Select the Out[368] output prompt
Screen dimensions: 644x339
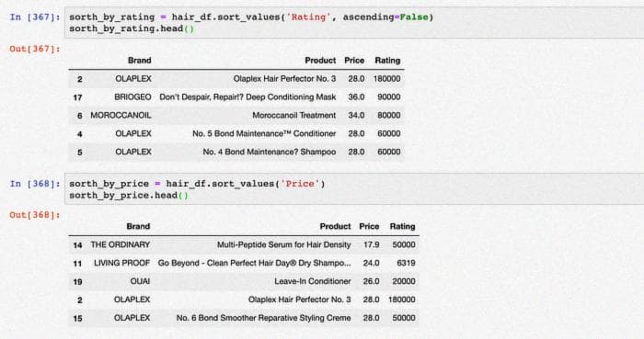point(35,215)
